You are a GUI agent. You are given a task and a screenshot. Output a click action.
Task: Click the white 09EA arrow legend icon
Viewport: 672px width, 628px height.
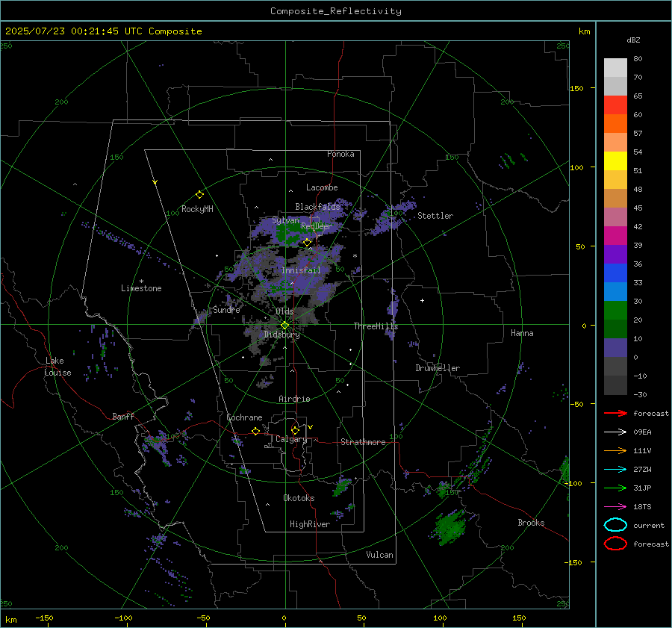(x=615, y=432)
